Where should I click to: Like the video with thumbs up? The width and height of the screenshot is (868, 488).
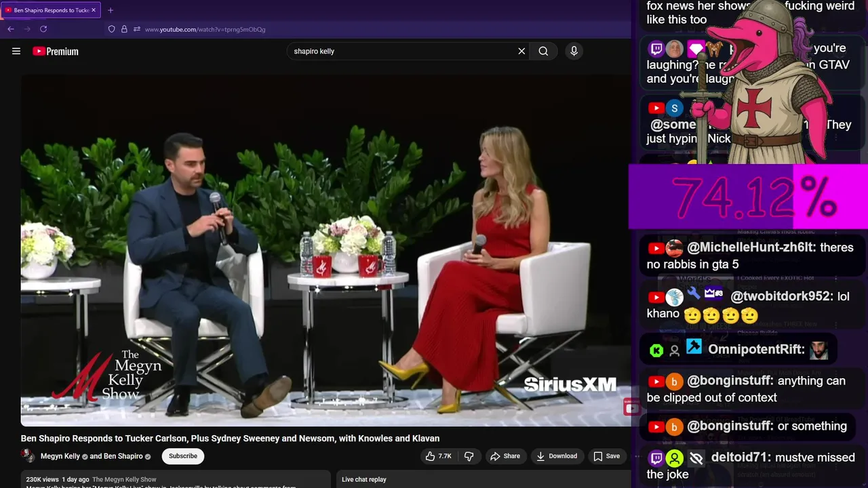coord(439,456)
